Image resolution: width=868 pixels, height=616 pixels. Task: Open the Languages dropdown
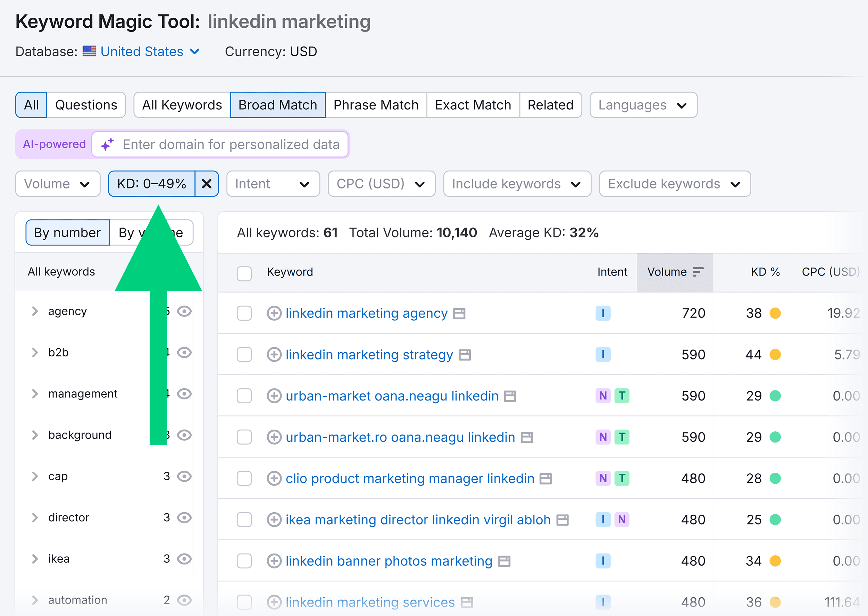[643, 105]
